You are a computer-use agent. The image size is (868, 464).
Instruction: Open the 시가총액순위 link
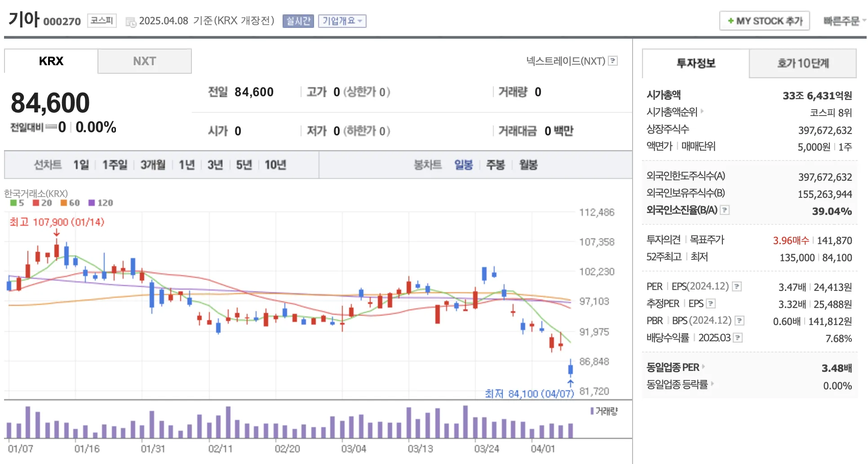pyautogui.click(x=672, y=112)
